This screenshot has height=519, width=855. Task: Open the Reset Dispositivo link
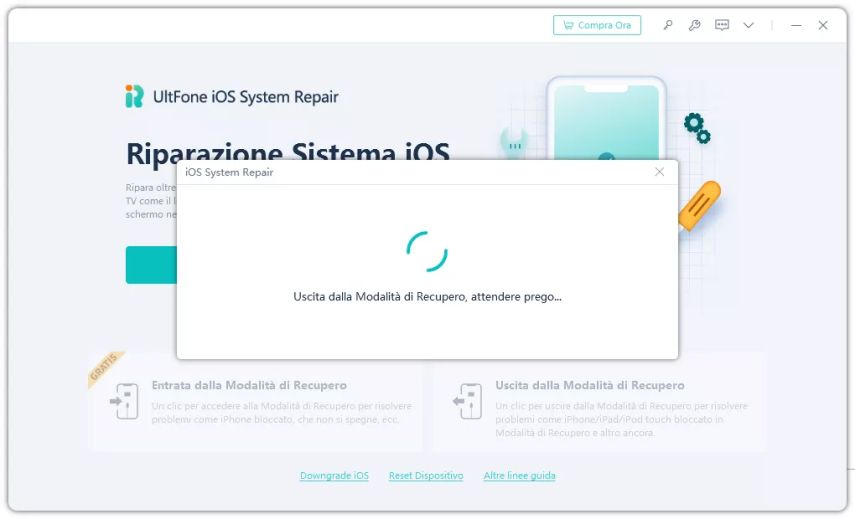coord(426,475)
